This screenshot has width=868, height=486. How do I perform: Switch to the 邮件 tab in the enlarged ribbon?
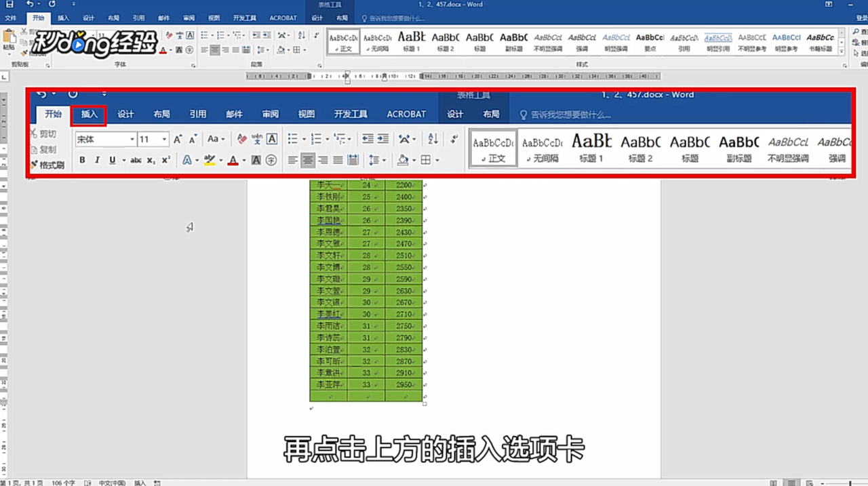click(235, 115)
